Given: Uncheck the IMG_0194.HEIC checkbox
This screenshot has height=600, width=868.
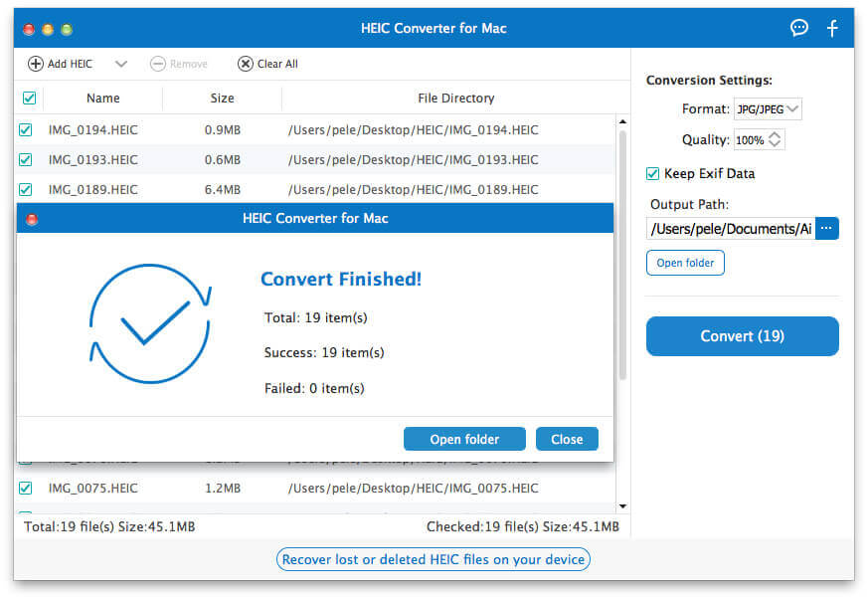Looking at the screenshot, I should (26, 129).
